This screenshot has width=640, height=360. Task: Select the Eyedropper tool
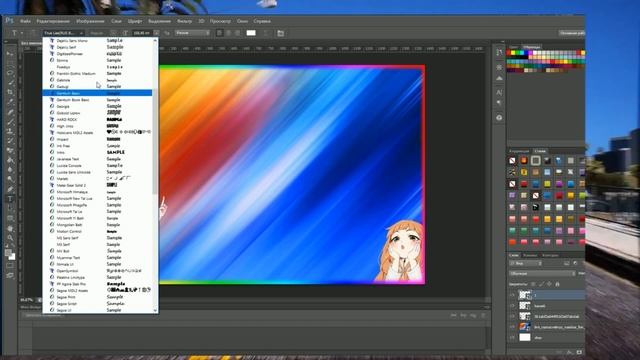(x=10, y=102)
